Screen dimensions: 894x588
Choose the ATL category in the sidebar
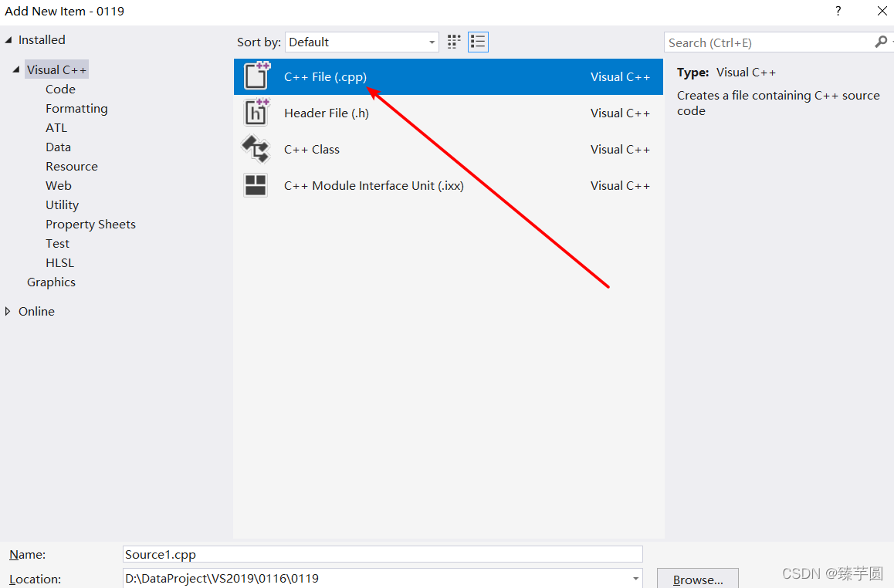56,127
